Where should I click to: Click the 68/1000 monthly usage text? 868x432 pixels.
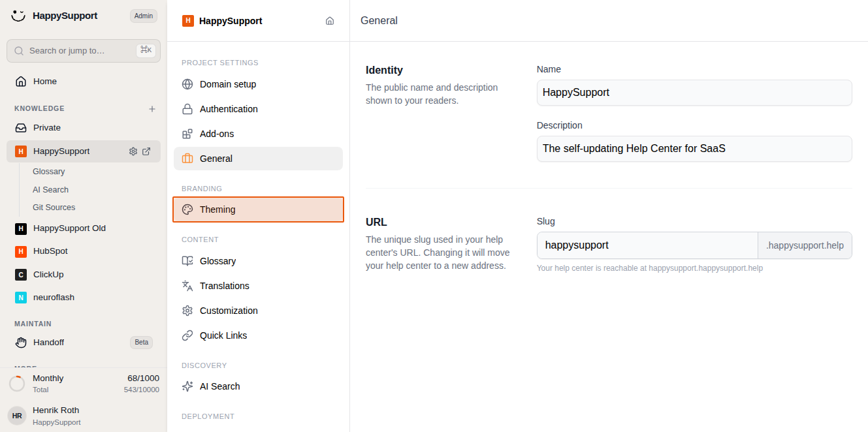(143, 378)
